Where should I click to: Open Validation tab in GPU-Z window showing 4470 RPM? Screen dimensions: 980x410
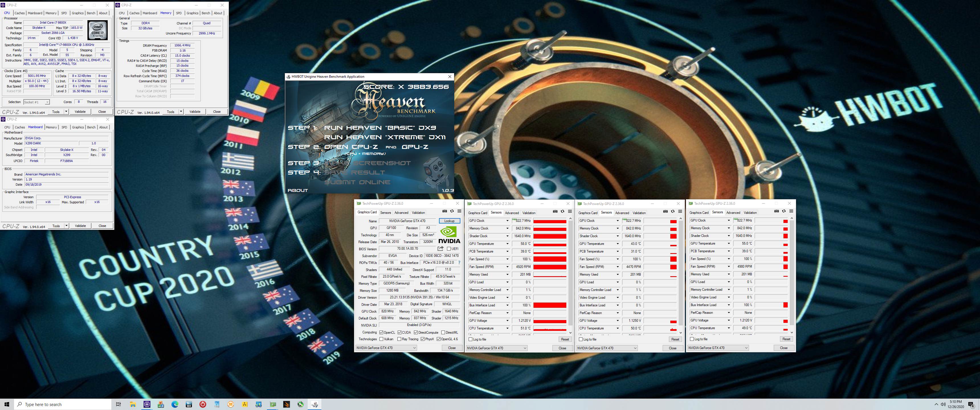coord(639,213)
